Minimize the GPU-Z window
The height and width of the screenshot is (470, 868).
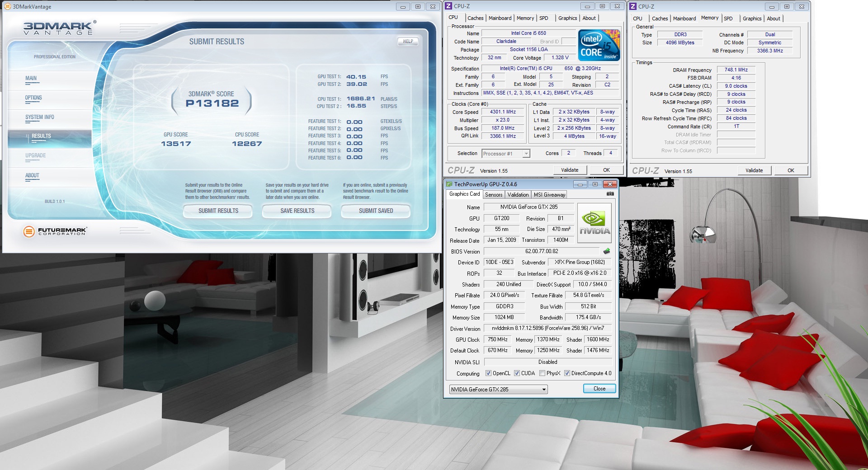(580, 184)
